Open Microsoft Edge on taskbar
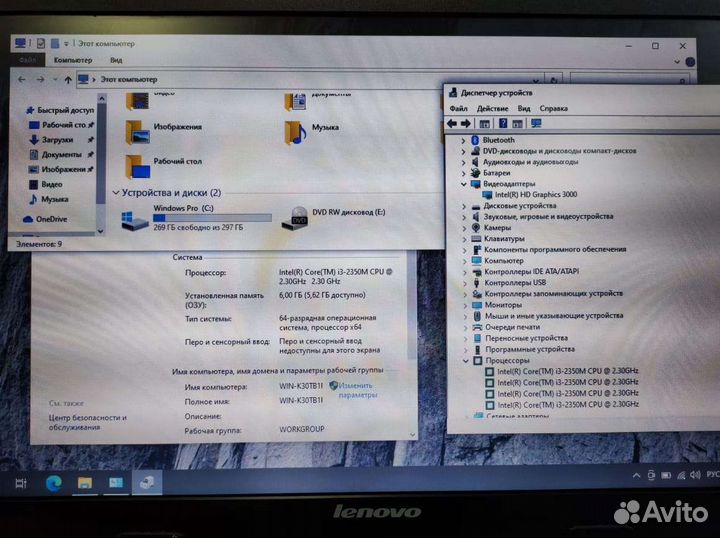 click(54, 483)
